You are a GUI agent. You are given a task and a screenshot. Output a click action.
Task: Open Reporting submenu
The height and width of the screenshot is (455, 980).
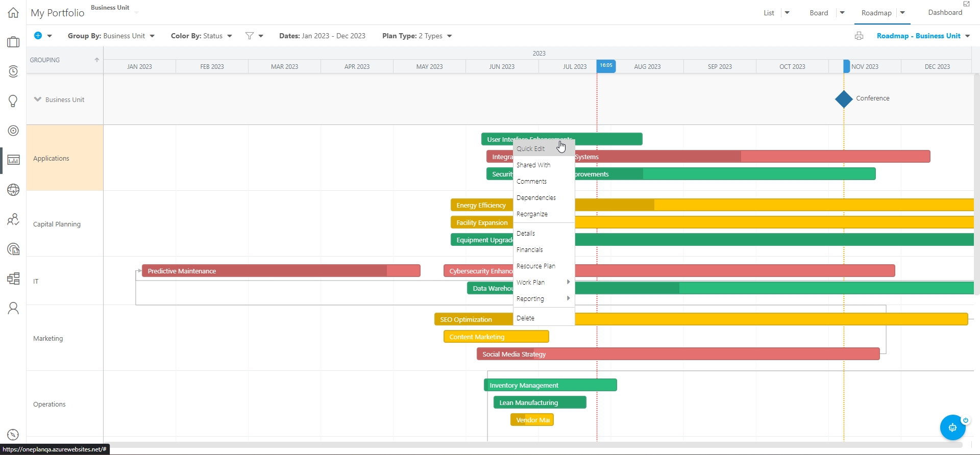click(544, 298)
